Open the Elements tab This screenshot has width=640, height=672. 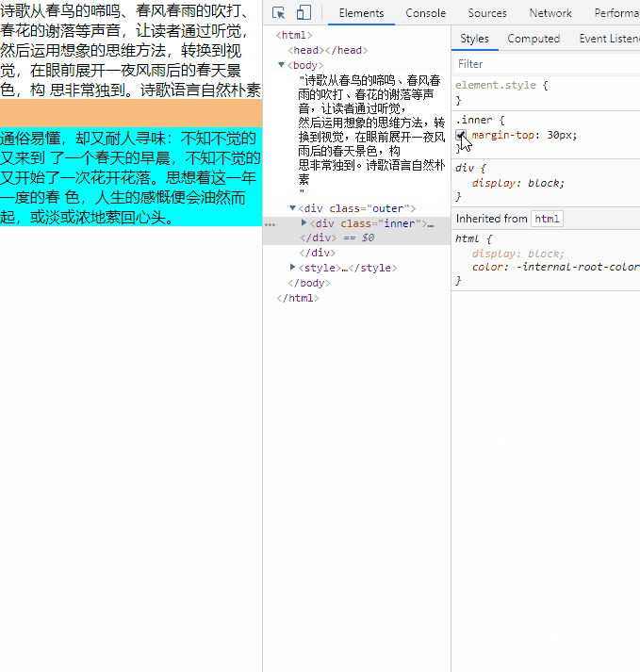click(x=361, y=13)
